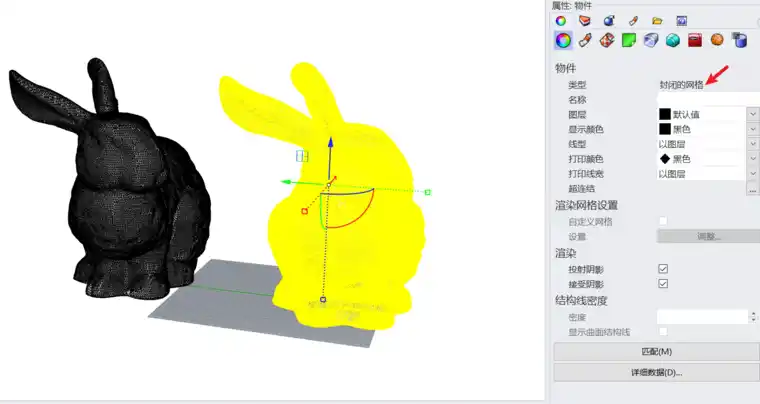Click the 匹配(M) button
Screen dimensions: 760x404
(x=657, y=352)
